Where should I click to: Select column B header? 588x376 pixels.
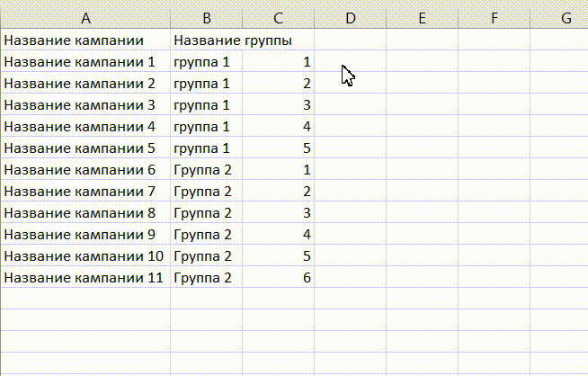[207, 18]
